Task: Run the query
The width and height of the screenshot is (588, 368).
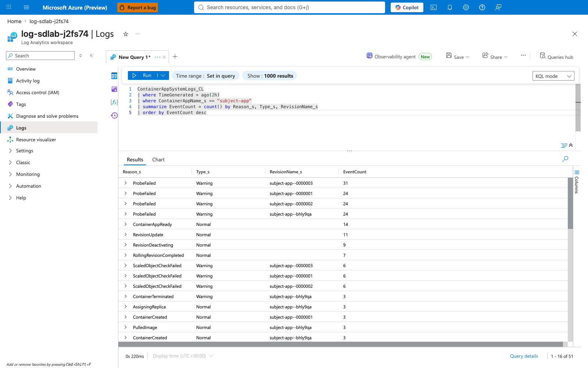Action: pyautogui.click(x=142, y=75)
